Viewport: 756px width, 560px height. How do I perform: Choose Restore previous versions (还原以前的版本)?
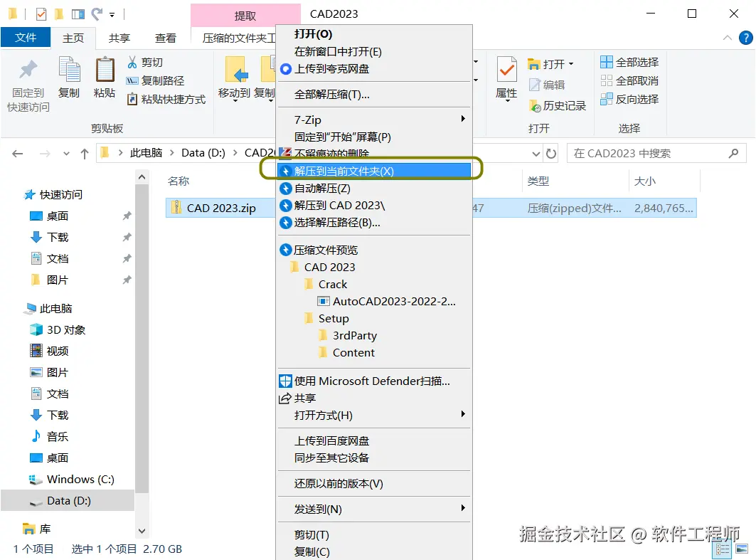point(373,483)
